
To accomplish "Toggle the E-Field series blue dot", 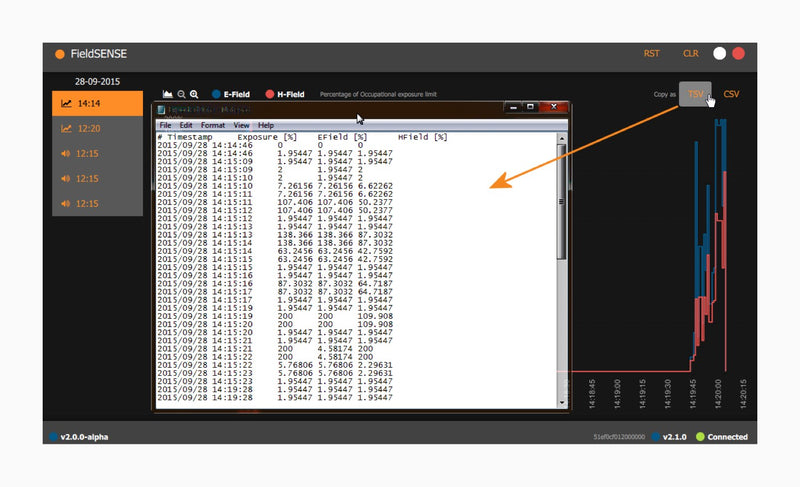I will (216, 94).
